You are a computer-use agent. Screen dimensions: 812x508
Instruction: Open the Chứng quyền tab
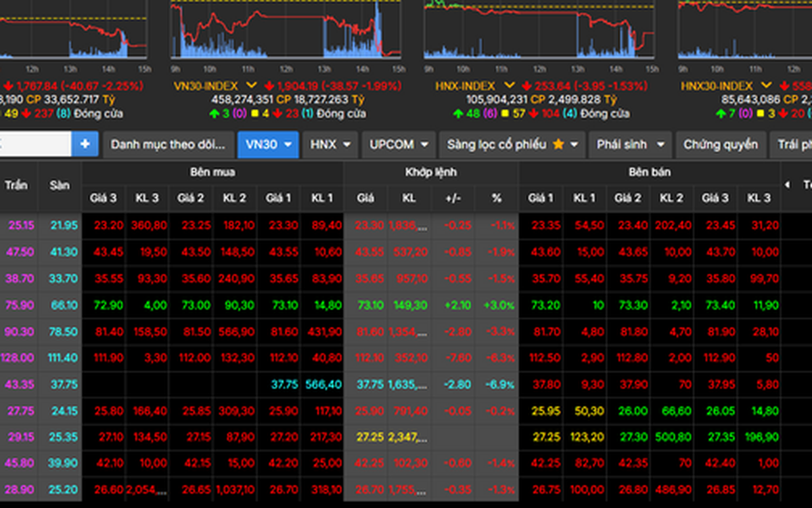[720, 144]
